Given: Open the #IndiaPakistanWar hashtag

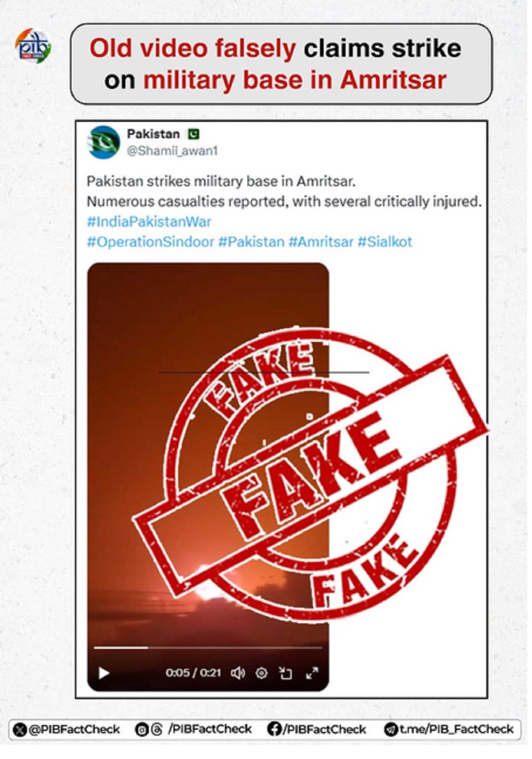Looking at the screenshot, I should pyautogui.click(x=149, y=221).
